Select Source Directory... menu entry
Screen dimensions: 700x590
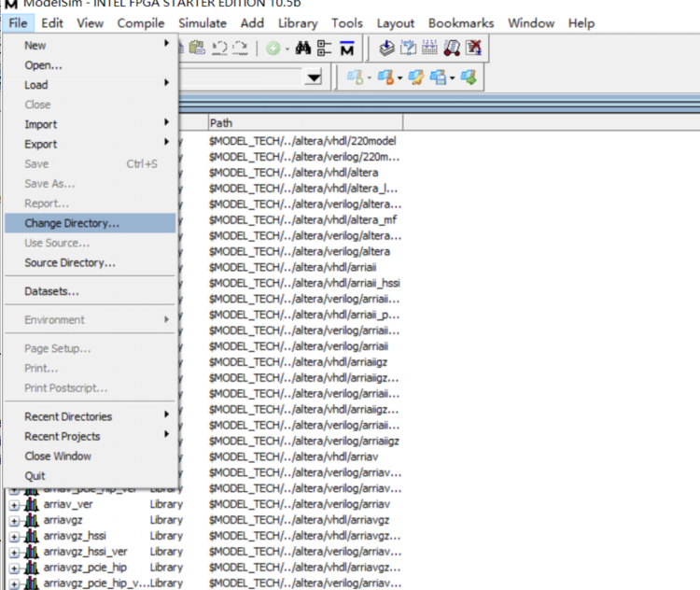tap(91, 262)
